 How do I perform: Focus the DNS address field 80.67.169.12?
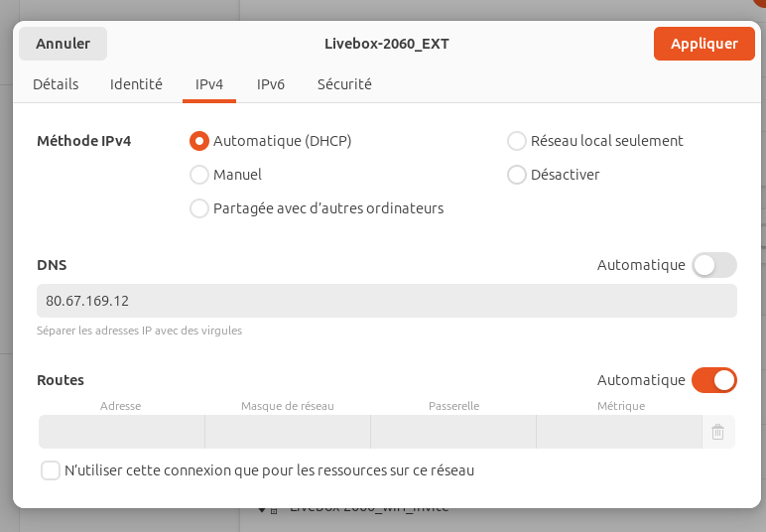point(387,301)
